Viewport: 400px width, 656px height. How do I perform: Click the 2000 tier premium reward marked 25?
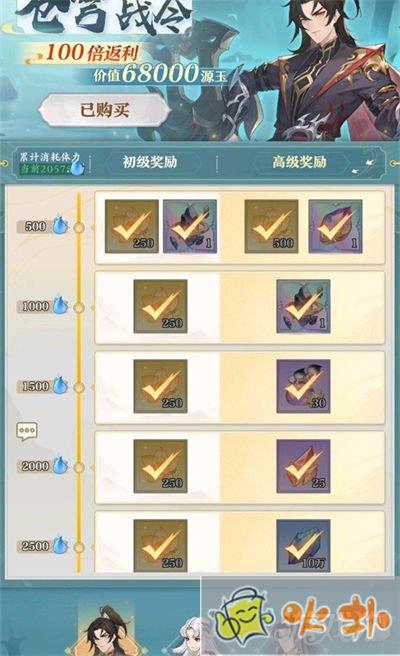click(x=303, y=466)
